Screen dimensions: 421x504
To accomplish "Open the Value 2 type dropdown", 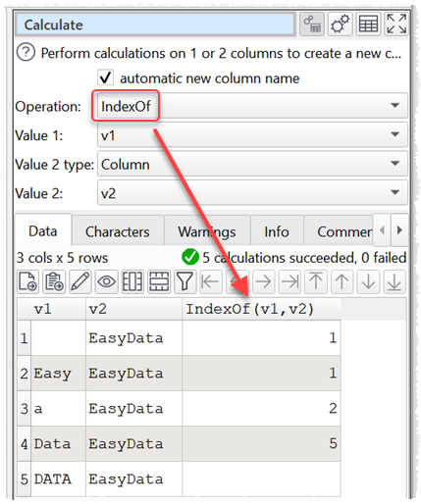I will (252, 164).
